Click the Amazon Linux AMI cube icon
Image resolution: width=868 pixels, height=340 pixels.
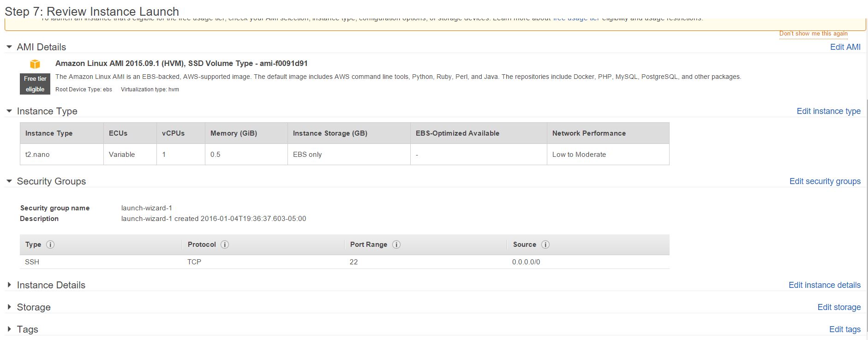pyautogui.click(x=35, y=64)
